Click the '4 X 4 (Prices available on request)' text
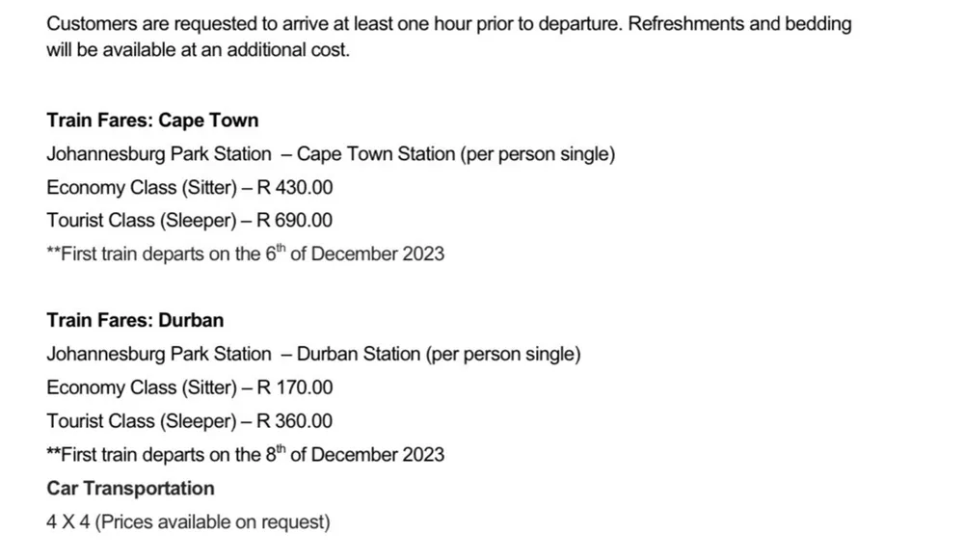Screen dimensions: 964x560 188,521
